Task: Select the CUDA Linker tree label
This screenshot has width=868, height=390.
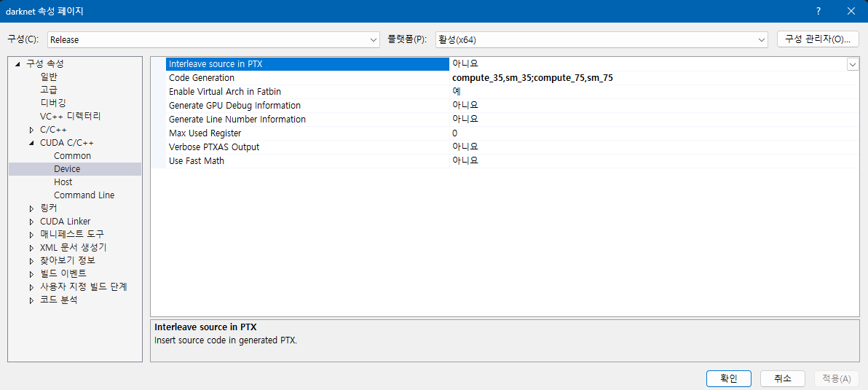Action: pos(66,222)
